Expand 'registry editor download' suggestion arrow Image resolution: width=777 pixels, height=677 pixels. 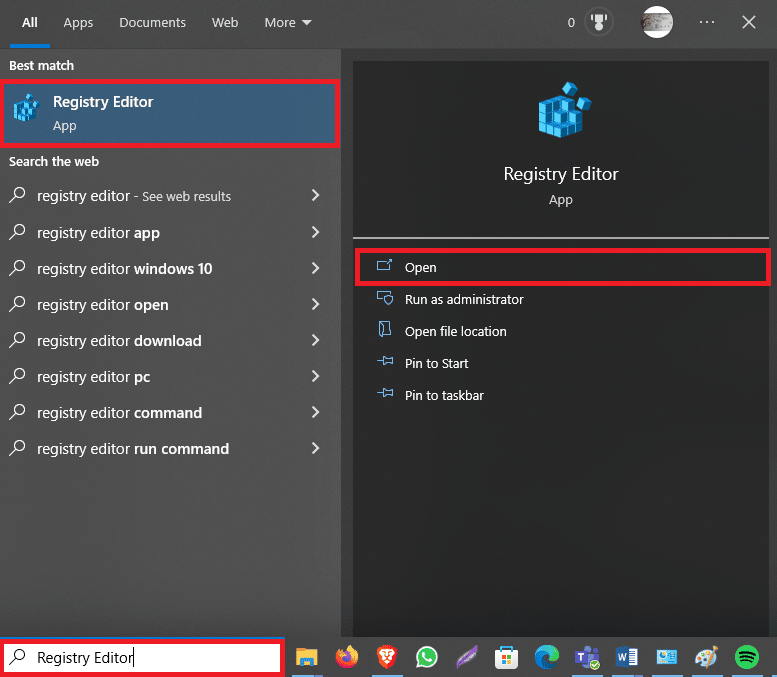(x=315, y=340)
